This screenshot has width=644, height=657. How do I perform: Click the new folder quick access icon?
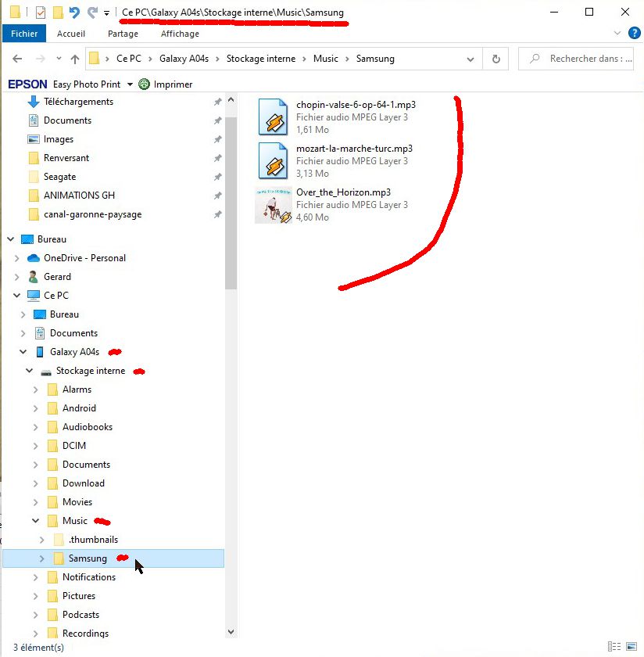point(58,13)
